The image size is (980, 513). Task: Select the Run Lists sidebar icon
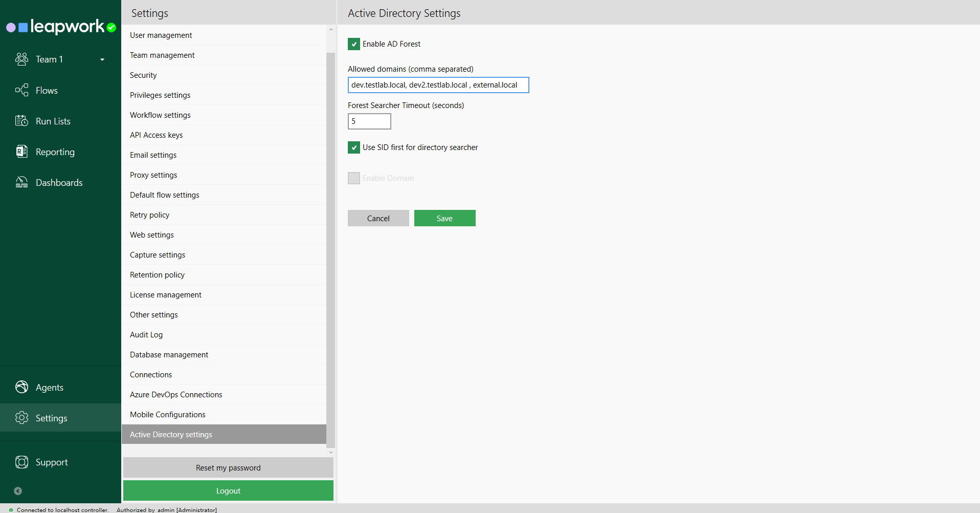(x=22, y=121)
